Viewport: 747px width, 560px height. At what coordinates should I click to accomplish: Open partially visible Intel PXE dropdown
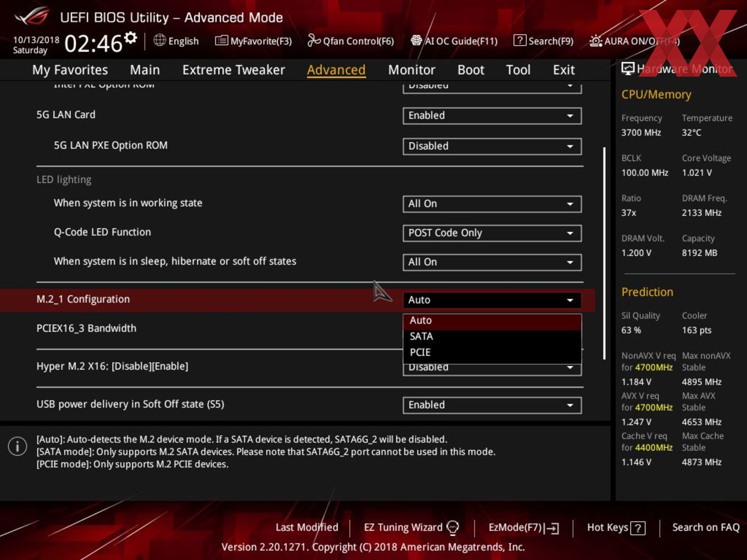(x=492, y=87)
